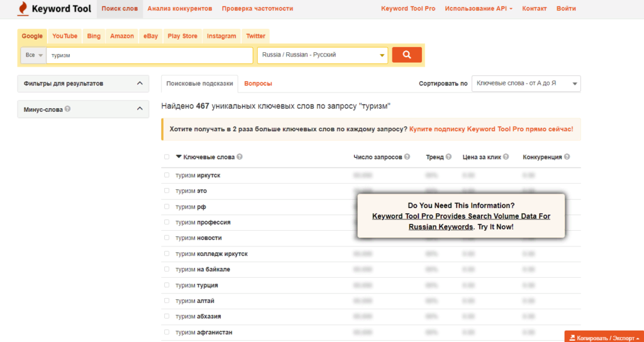Screen dimensions: 644x342
Task: Click the Число запросов column header
Action: [377, 157]
